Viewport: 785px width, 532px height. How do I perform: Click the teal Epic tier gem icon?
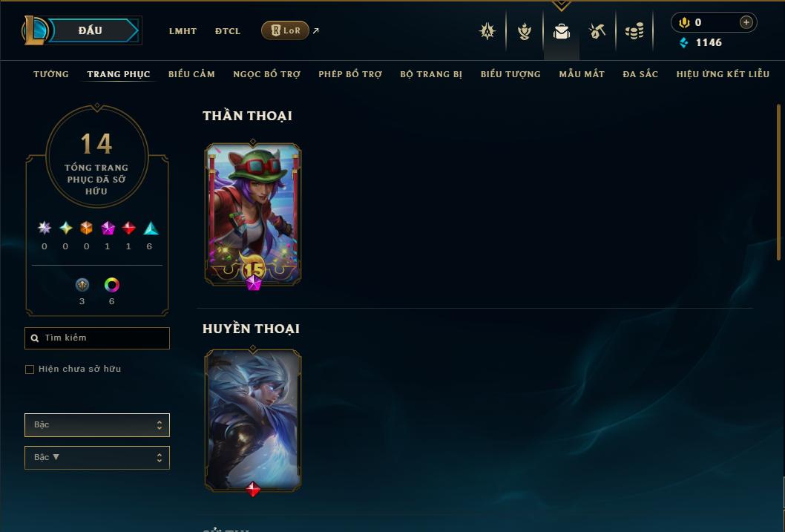pos(151,229)
